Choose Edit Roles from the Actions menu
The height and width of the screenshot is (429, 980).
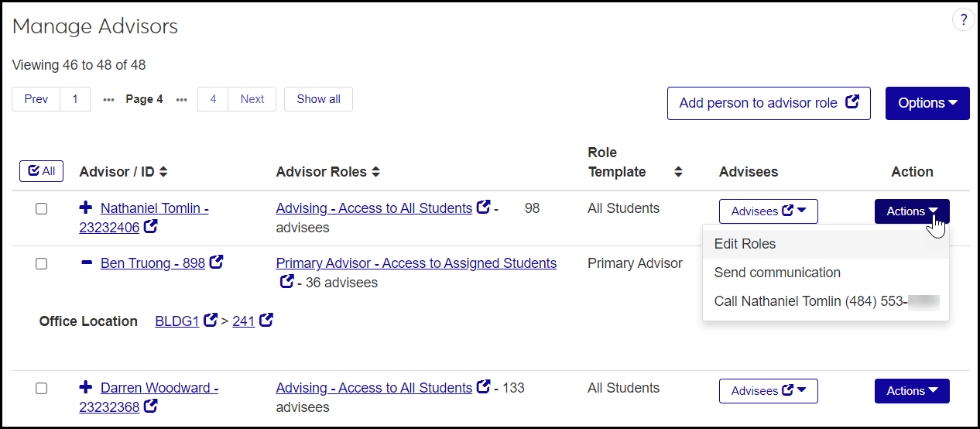coord(745,244)
